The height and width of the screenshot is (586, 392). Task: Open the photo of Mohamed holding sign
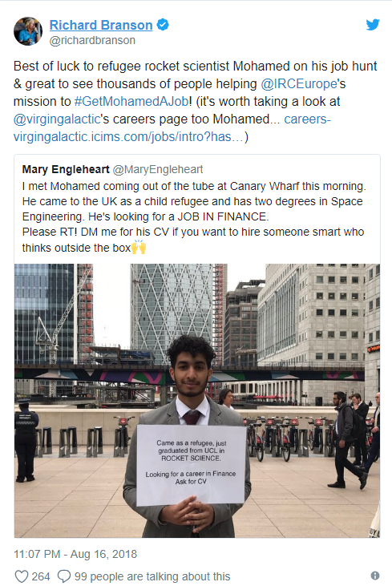[197, 401]
